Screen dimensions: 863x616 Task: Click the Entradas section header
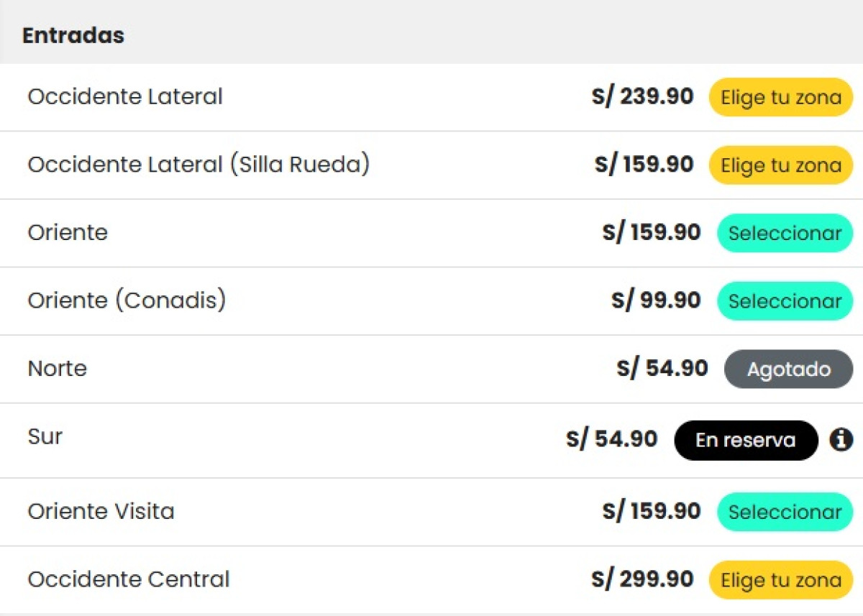(73, 35)
